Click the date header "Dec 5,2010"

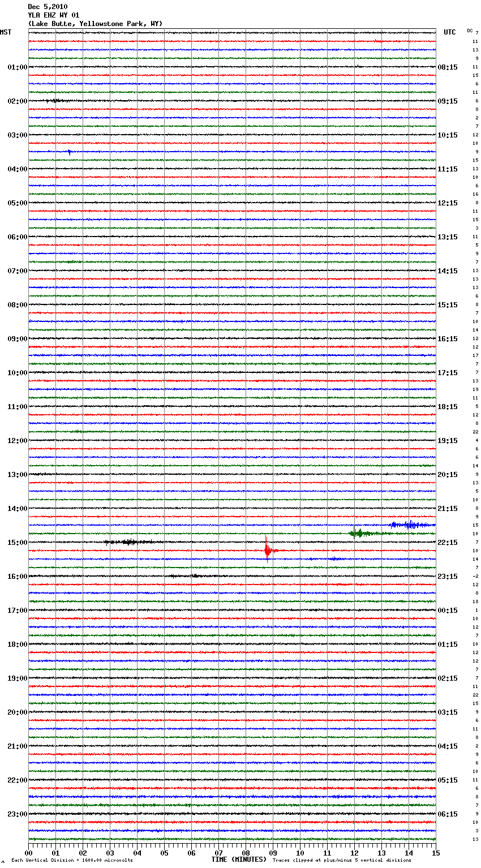[48, 7]
